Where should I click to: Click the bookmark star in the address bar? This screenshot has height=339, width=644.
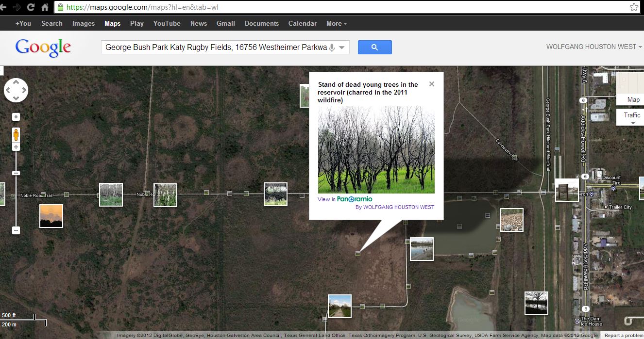634,7
